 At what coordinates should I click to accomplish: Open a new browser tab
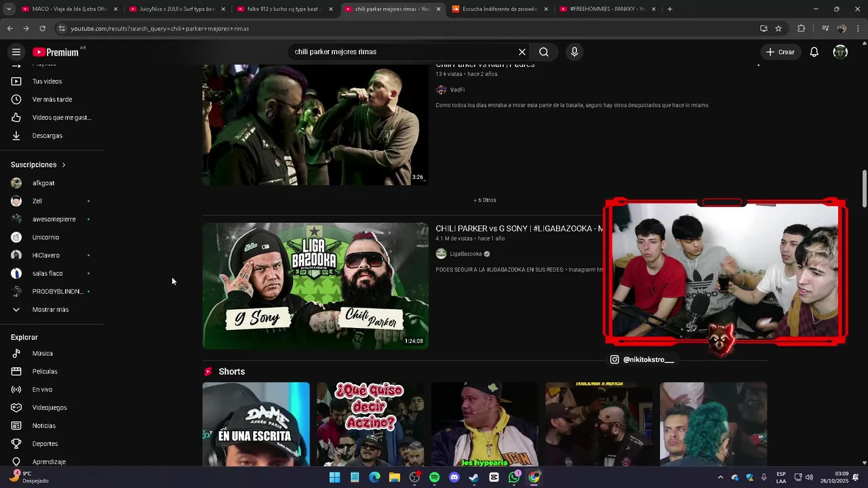[670, 9]
